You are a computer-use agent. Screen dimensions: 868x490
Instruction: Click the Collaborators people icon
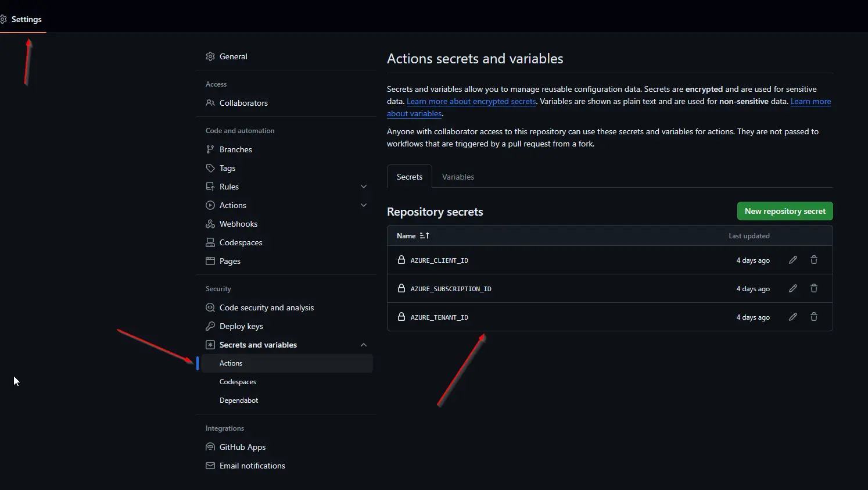[x=210, y=103]
